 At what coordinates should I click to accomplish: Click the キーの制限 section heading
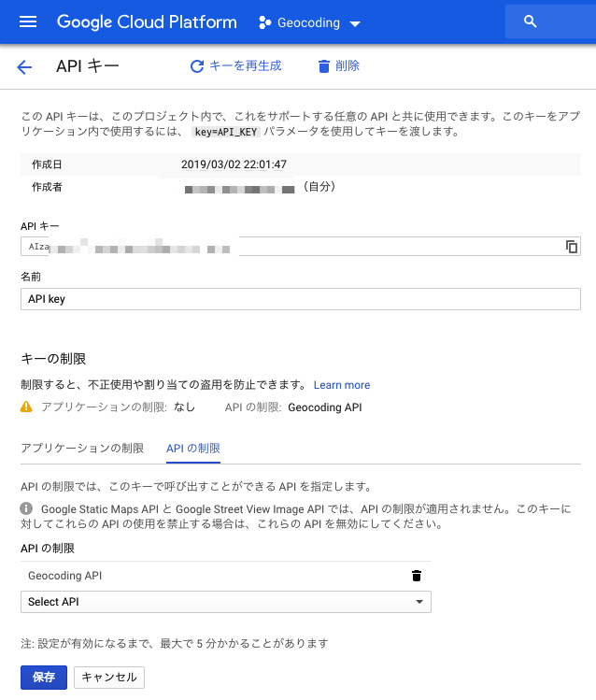[53, 359]
